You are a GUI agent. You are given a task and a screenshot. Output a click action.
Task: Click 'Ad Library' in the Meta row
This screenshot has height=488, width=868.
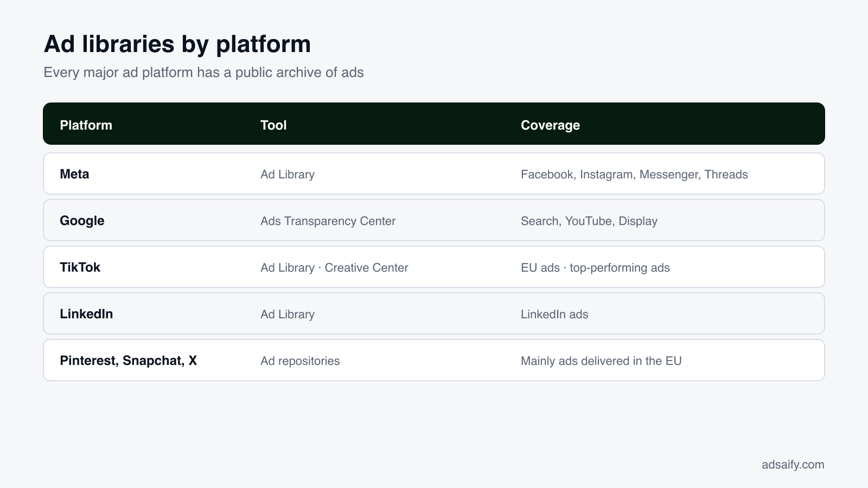tap(288, 175)
